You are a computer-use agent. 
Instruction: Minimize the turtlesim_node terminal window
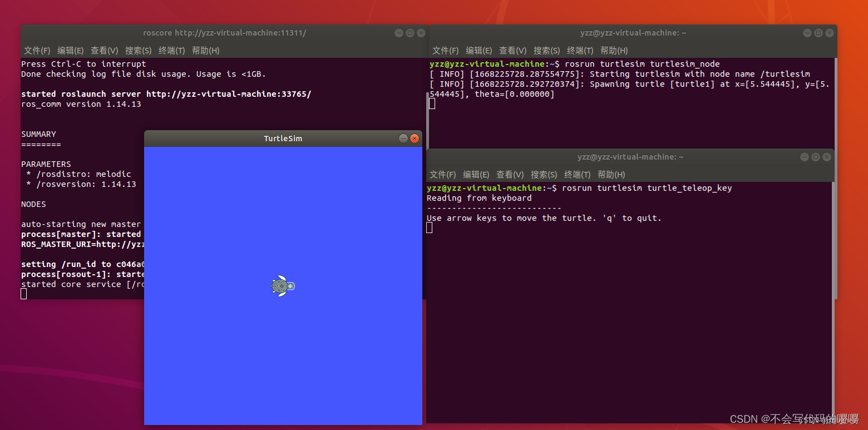point(807,33)
